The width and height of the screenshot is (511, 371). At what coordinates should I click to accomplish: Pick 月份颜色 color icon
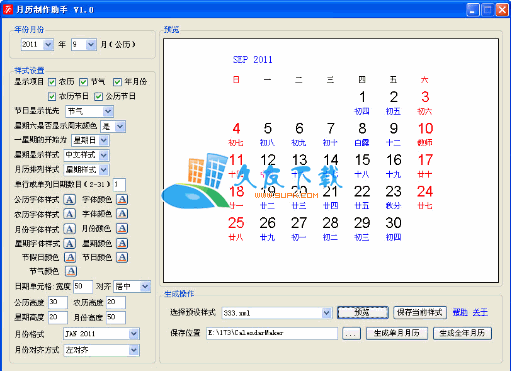[122, 229]
